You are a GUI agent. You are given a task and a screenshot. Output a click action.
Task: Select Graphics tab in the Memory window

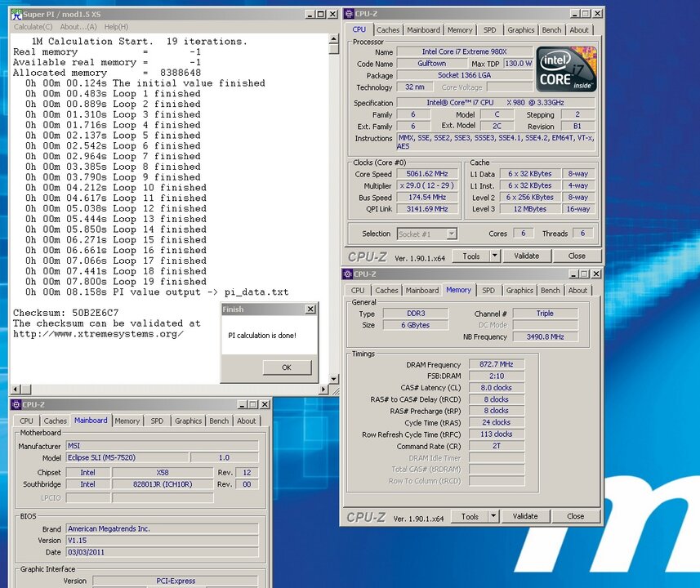tap(519, 290)
